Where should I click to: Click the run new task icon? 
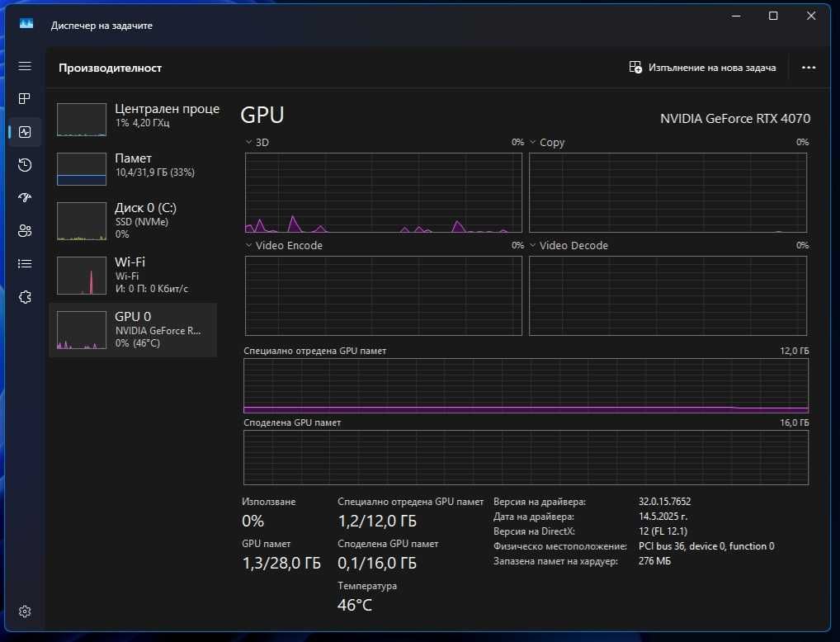pyautogui.click(x=635, y=67)
